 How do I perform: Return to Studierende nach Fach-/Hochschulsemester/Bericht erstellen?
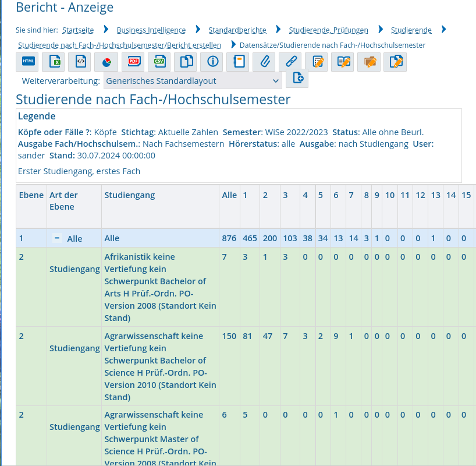click(x=120, y=45)
